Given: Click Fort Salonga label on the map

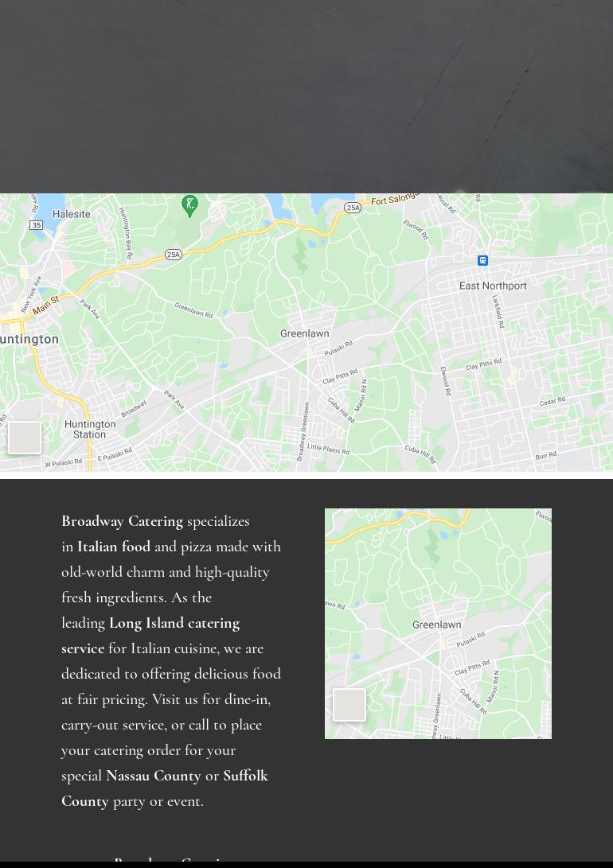Looking at the screenshot, I should point(396,200).
